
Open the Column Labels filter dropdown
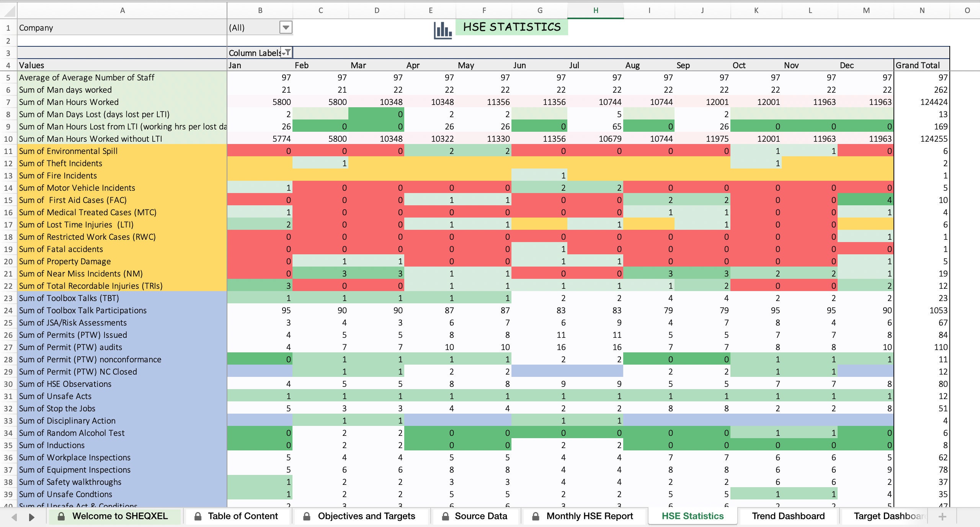(286, 52)
